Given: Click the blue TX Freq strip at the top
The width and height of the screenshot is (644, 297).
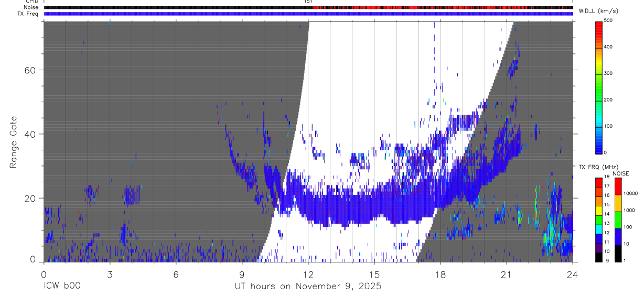Looking at the screenshot, I should click(x=308, y=14).
